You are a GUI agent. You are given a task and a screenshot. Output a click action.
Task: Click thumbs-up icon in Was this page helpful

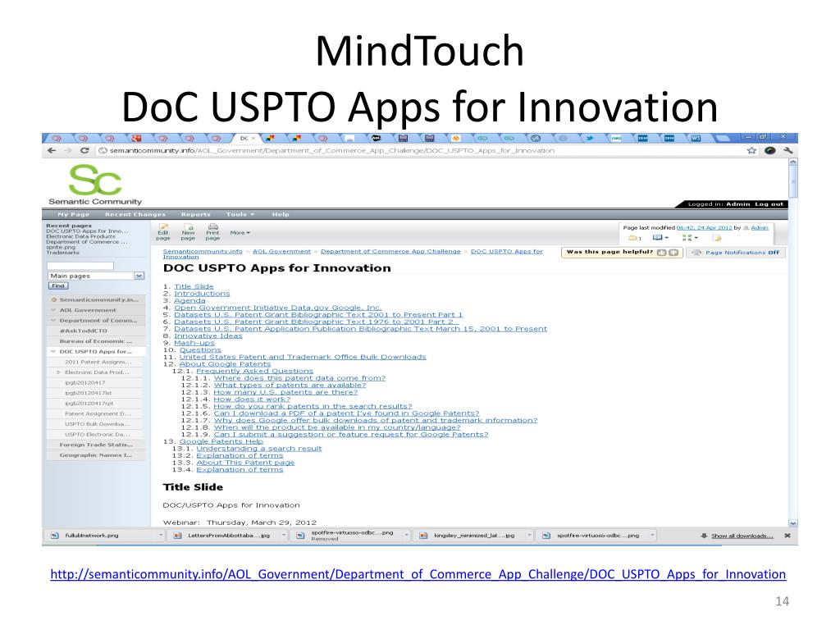[662, 253]
